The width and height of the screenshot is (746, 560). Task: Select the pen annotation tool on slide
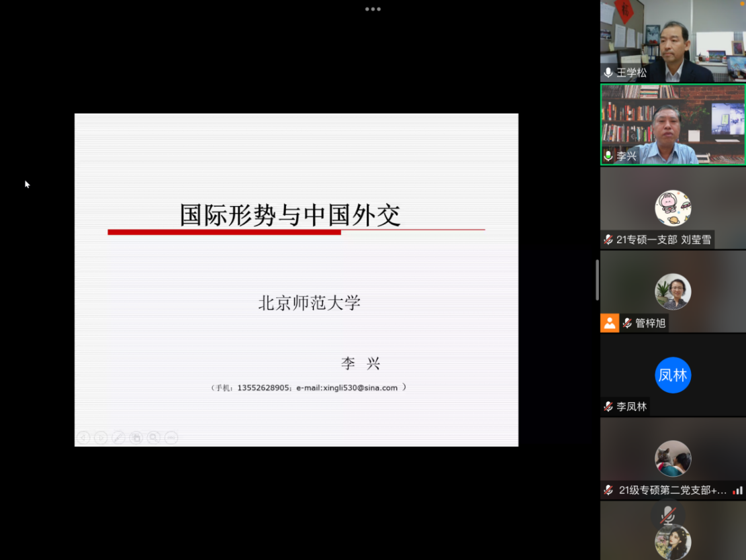point(118,438)
